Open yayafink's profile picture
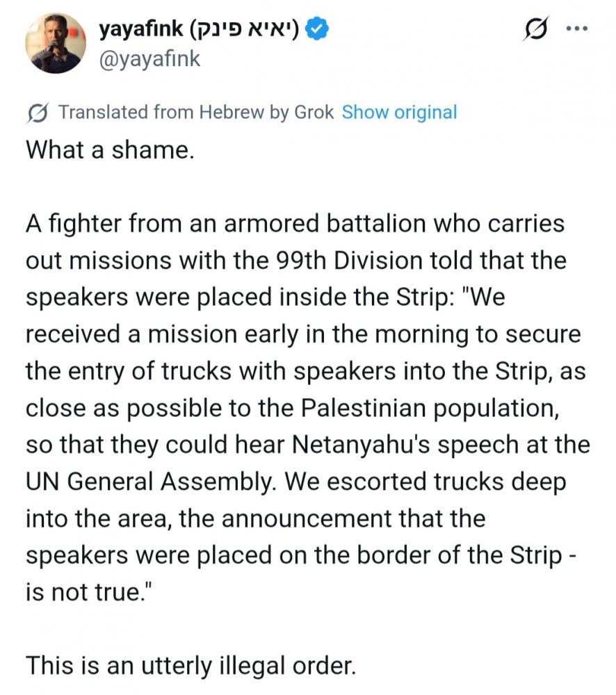Viewport: 616px width, 695px height. [56, 43]
